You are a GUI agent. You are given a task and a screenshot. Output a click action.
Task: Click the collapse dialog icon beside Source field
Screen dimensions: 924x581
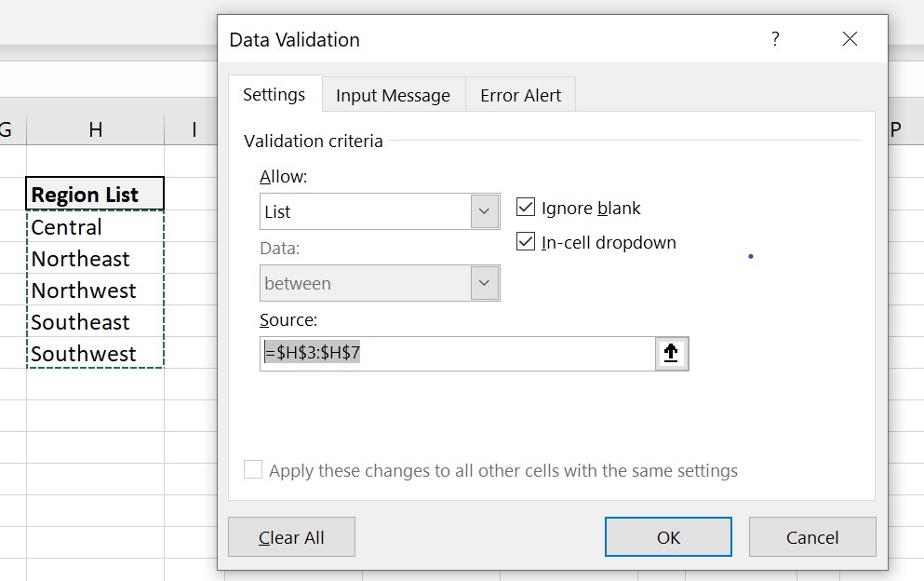point(672,353)
